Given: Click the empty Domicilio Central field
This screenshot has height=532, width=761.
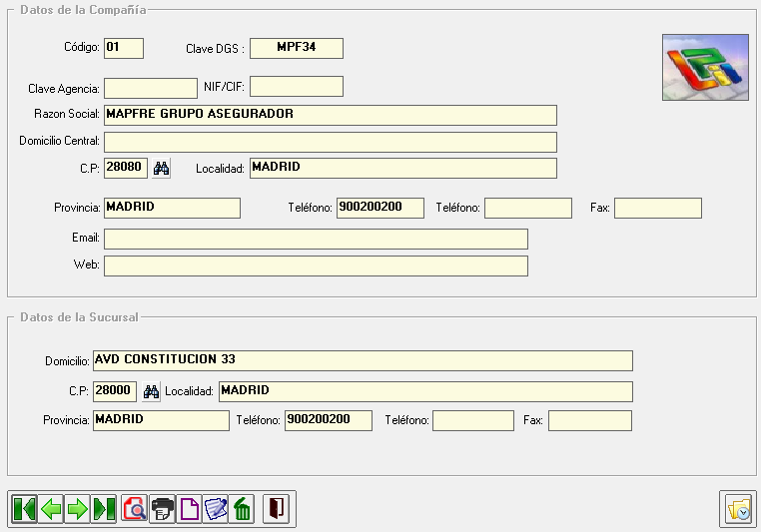Looking at the screenshot, I should [x=330, y=142].
